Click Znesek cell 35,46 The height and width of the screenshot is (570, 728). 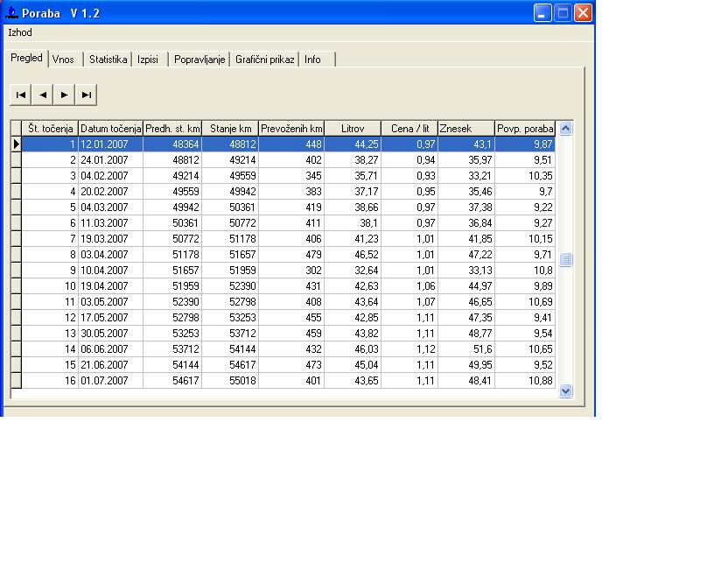[466, 192]
